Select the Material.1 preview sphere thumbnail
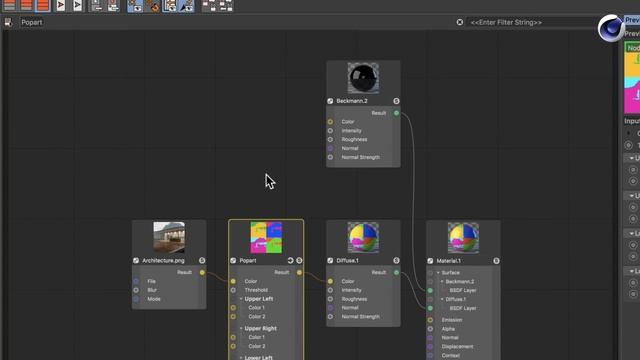 [x=463, y=238]
